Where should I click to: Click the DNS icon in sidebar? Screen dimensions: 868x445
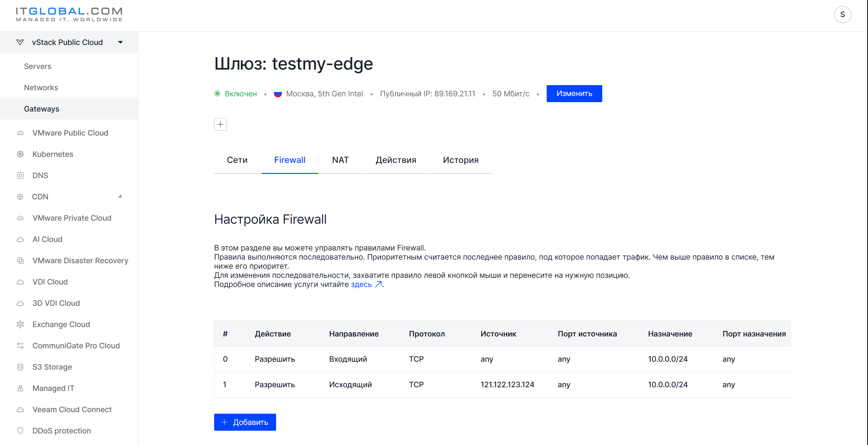tap(20, 175)
